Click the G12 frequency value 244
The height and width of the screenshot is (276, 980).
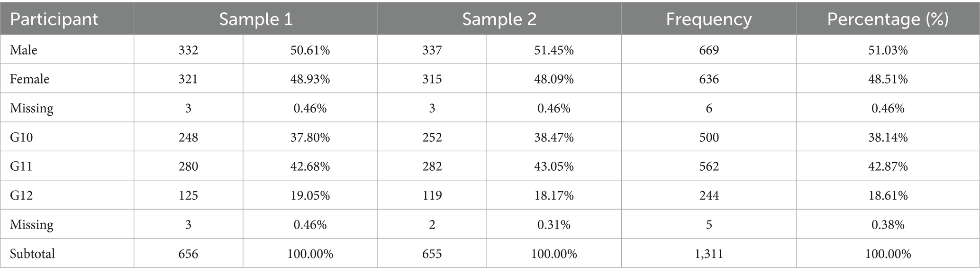[708, 195]
